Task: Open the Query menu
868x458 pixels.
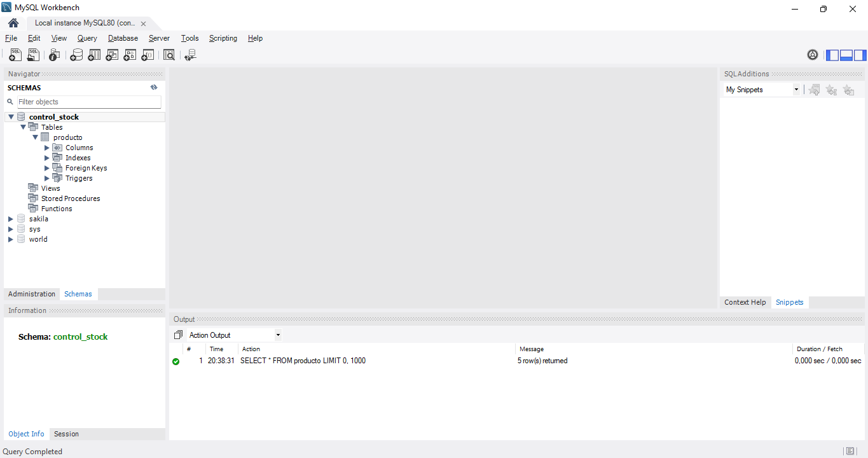Action: (87, 38)
